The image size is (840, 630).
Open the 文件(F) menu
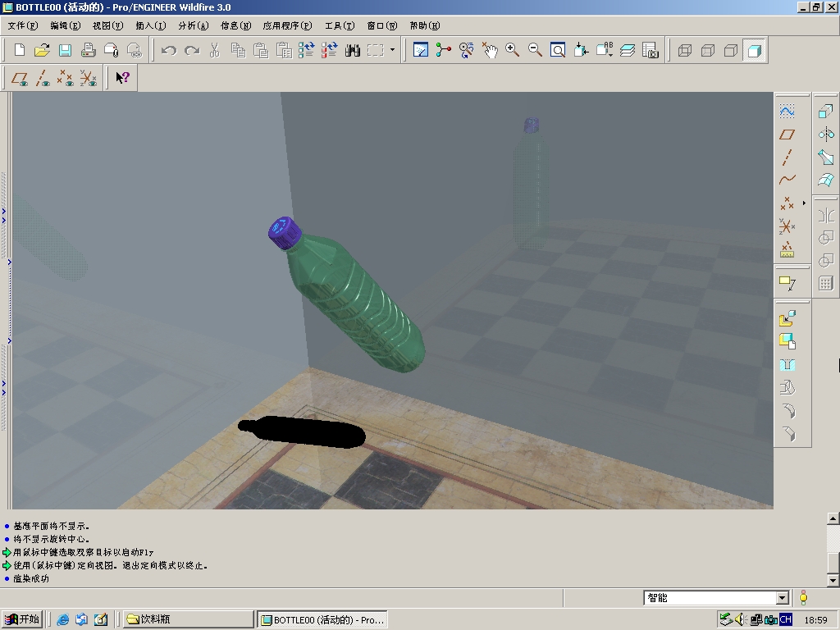coord(22,25)
